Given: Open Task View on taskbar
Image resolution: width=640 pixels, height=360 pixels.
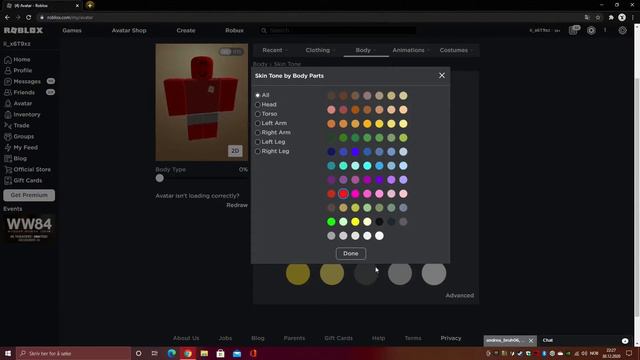Looking at the screenshot, I should point(155,353).
